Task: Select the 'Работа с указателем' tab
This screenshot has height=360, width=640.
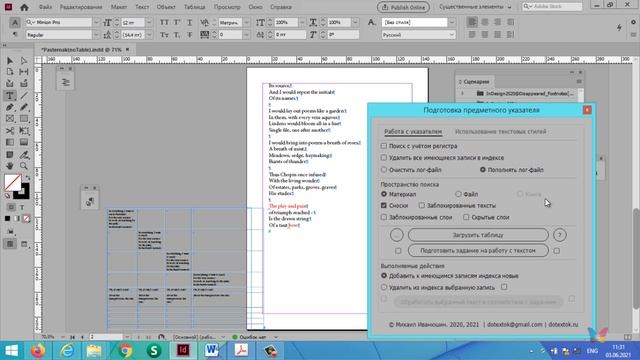Action: (413, 131)
